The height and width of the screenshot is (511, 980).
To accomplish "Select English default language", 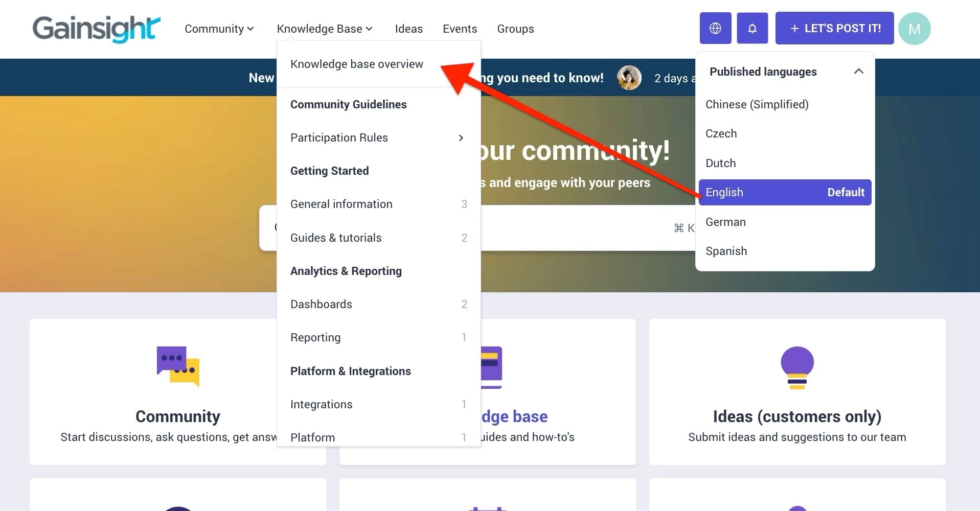I will click(785, 192).
